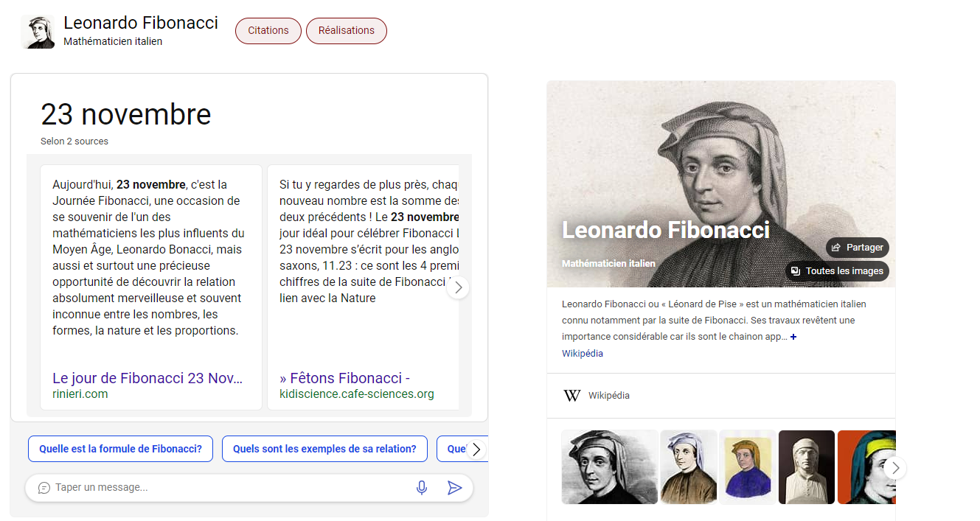
Task: Open the Réalisations tab
Action: point(347,31)
